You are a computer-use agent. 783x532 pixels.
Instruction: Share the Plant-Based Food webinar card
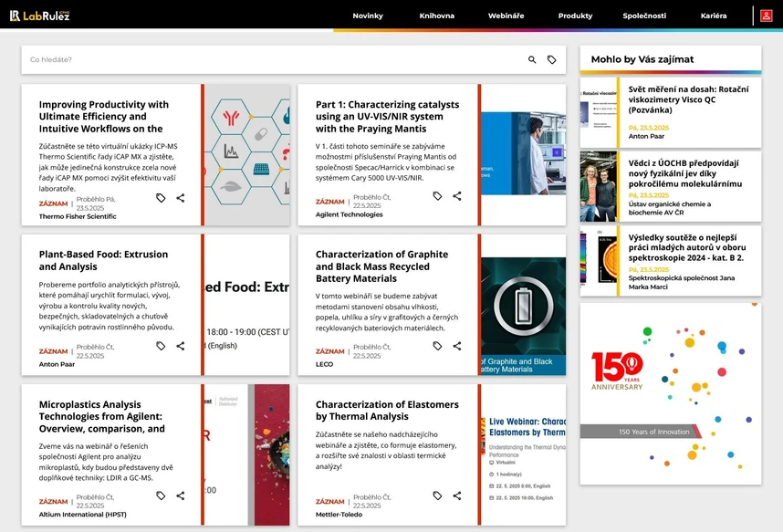point(181,346)
